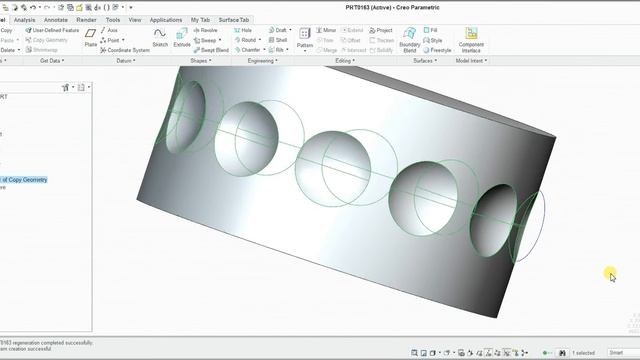Image resolution: width=640 pixels, height=360 pixels.
Task: Open the Delete dropdown arrow
Action: pos(19,50)
